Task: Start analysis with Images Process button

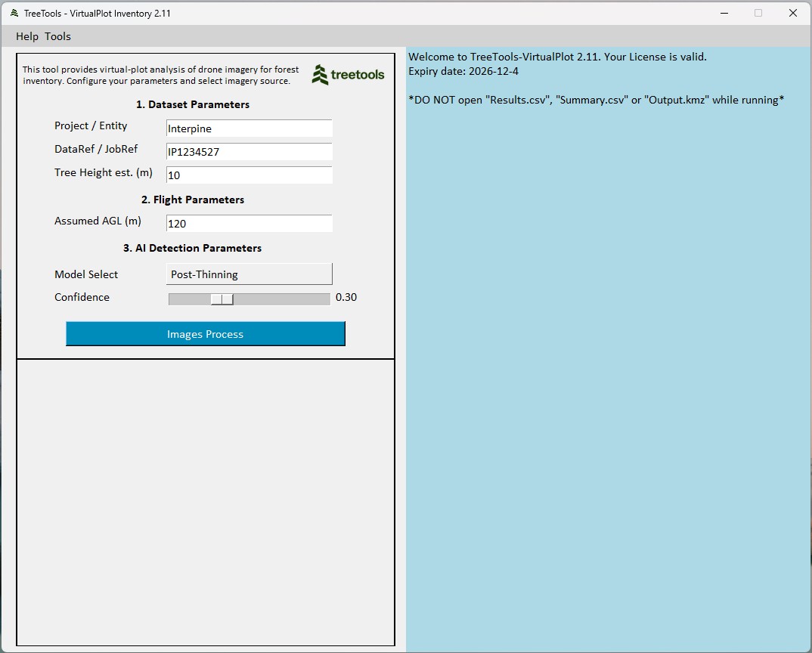Action: click(x=205, y=334)
